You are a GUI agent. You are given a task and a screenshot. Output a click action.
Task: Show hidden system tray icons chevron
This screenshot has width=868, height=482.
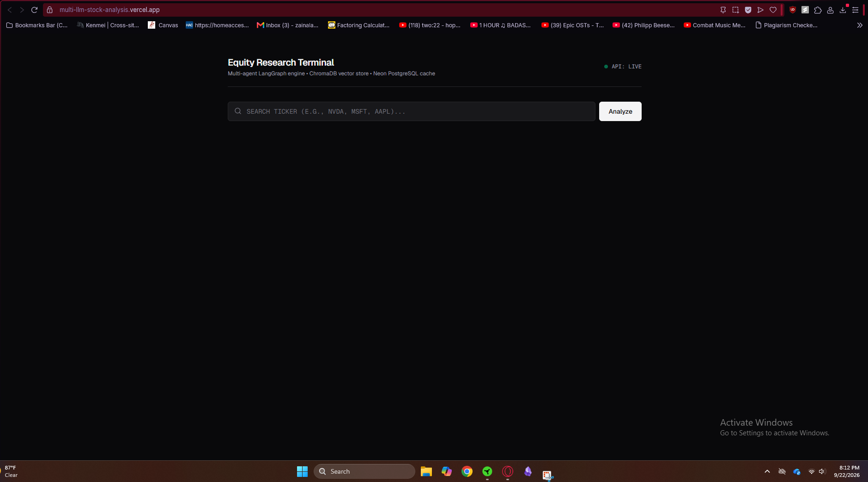pyautogui.click(x=767, y=471)
